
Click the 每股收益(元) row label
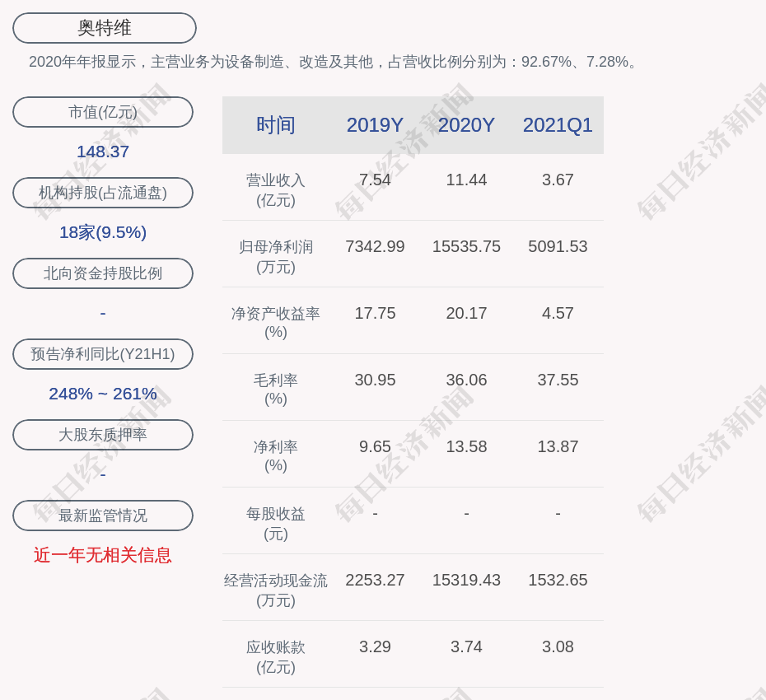pos(276,524)
